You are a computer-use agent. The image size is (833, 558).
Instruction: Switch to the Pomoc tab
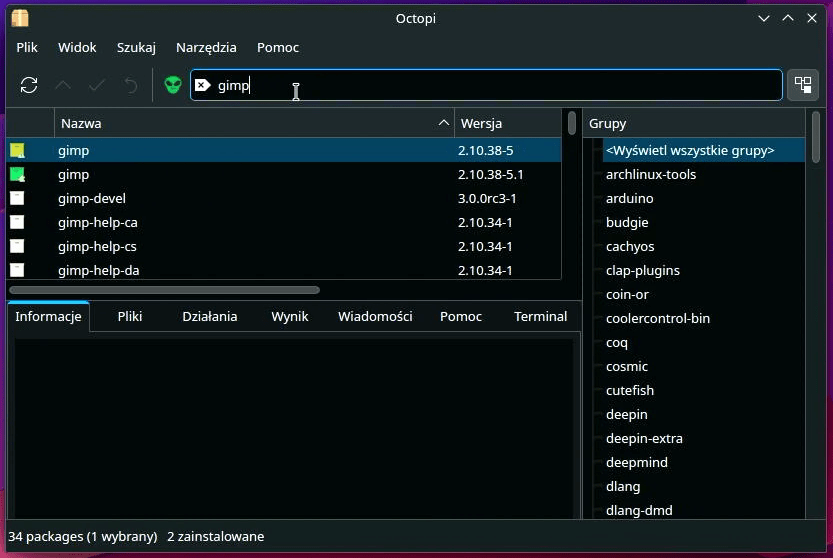461,317
